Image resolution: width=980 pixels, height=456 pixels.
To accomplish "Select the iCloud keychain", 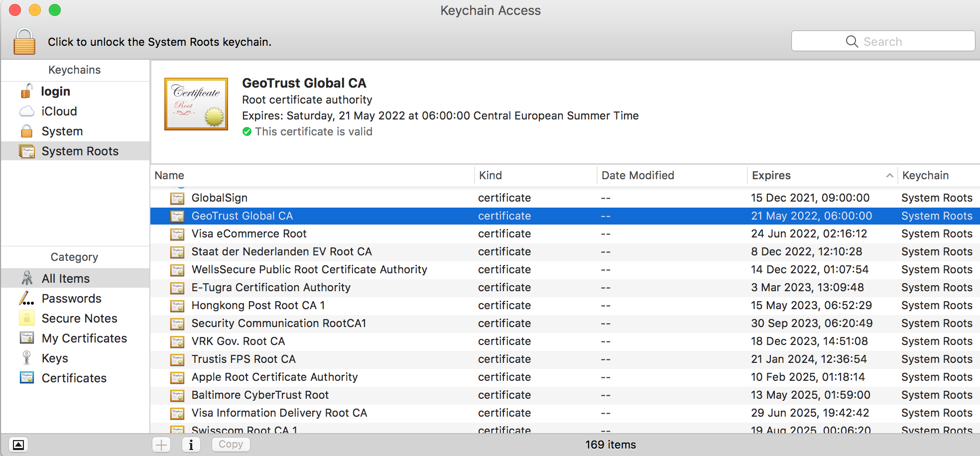I will [x=75, y=111].
